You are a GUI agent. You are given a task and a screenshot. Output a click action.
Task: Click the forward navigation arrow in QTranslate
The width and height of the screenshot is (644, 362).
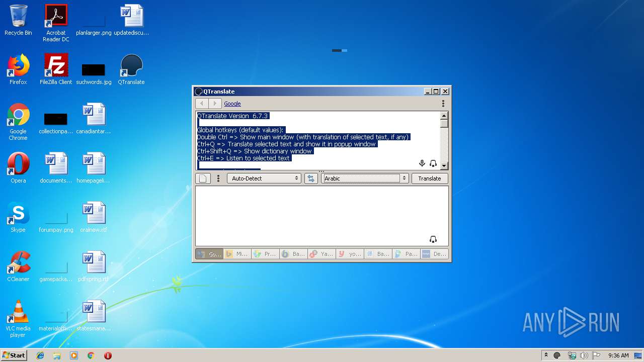[215, 104]
